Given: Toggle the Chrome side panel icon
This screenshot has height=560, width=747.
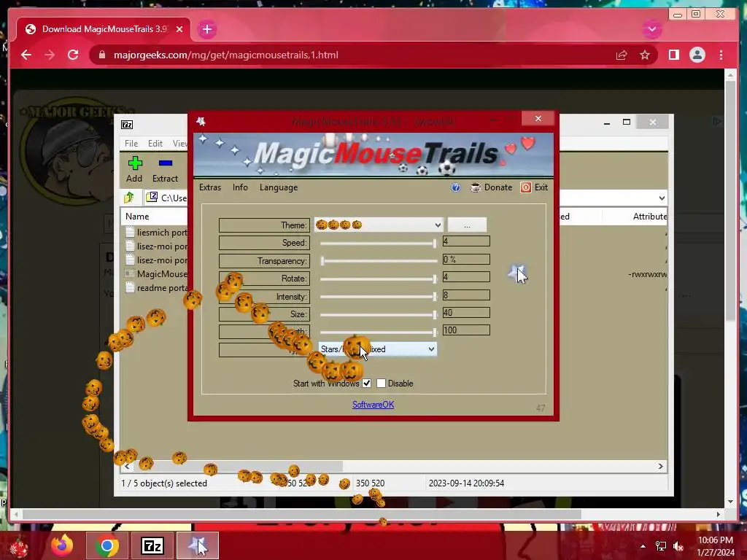Looking at the screenshot, I should (673, 55).
